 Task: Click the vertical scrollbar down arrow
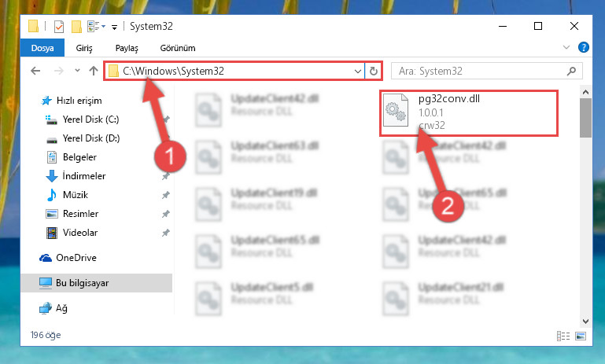point(585,321)
